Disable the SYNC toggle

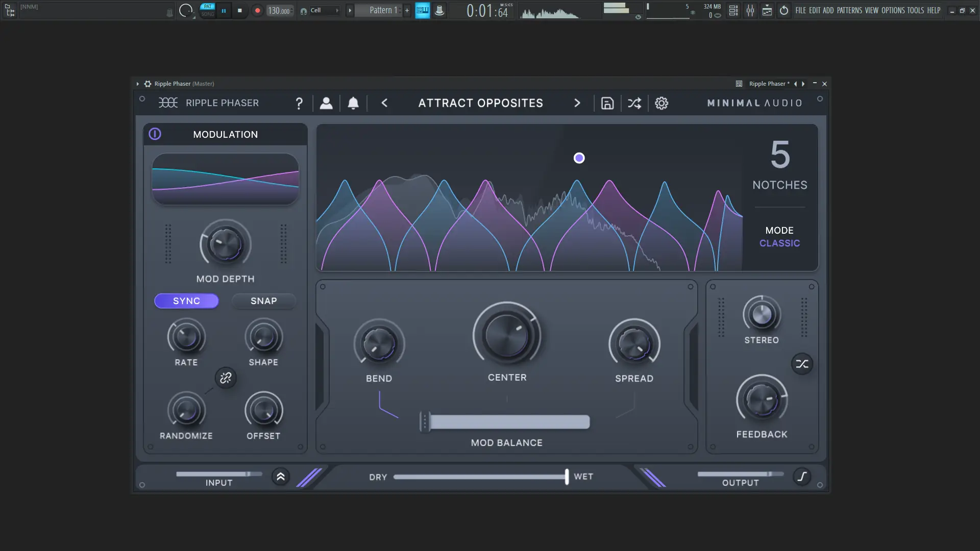(186, 301)
